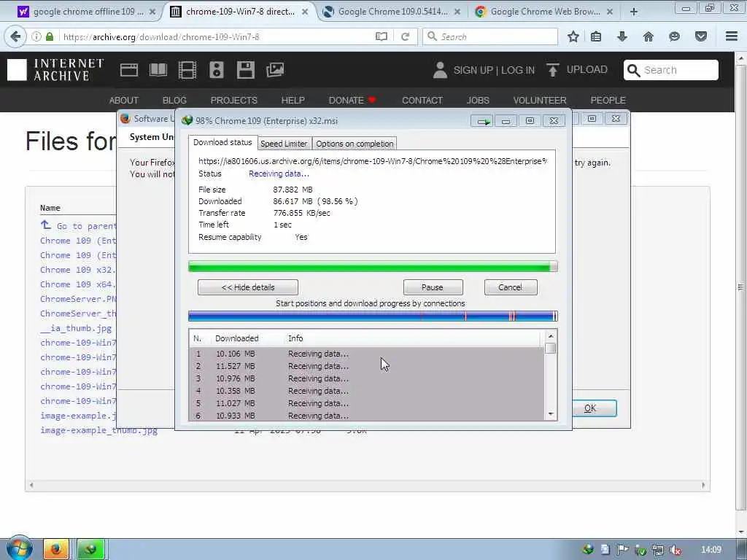
Task: Click the user avatar icon
Action: tap(440, 70)
